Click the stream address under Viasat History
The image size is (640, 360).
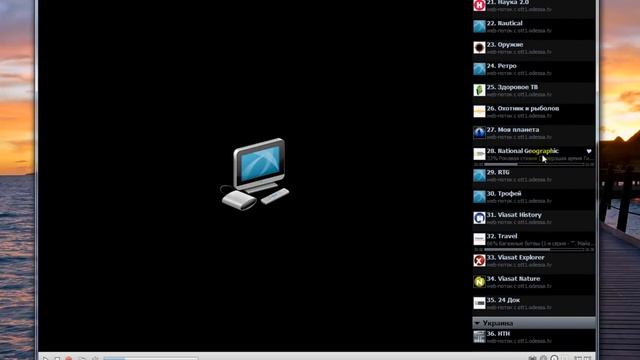pyautogui.click(x=519, y=222)
